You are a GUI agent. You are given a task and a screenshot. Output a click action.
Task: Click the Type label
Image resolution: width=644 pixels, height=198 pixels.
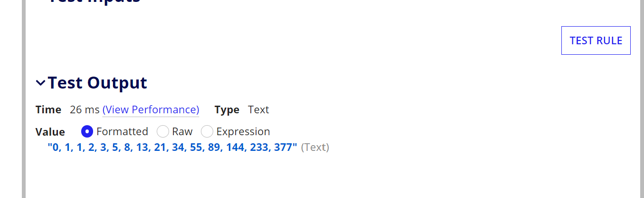227,110
